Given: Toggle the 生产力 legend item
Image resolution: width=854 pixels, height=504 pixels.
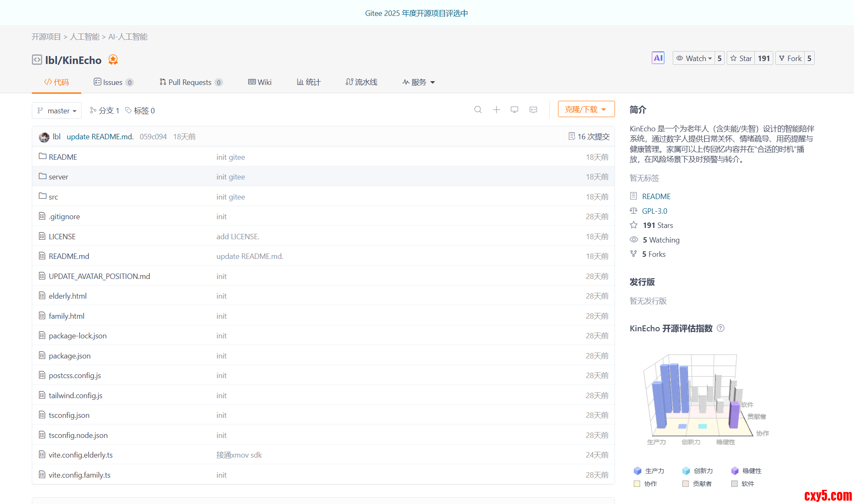Looking at the screenshot, I should coord(649,471).
